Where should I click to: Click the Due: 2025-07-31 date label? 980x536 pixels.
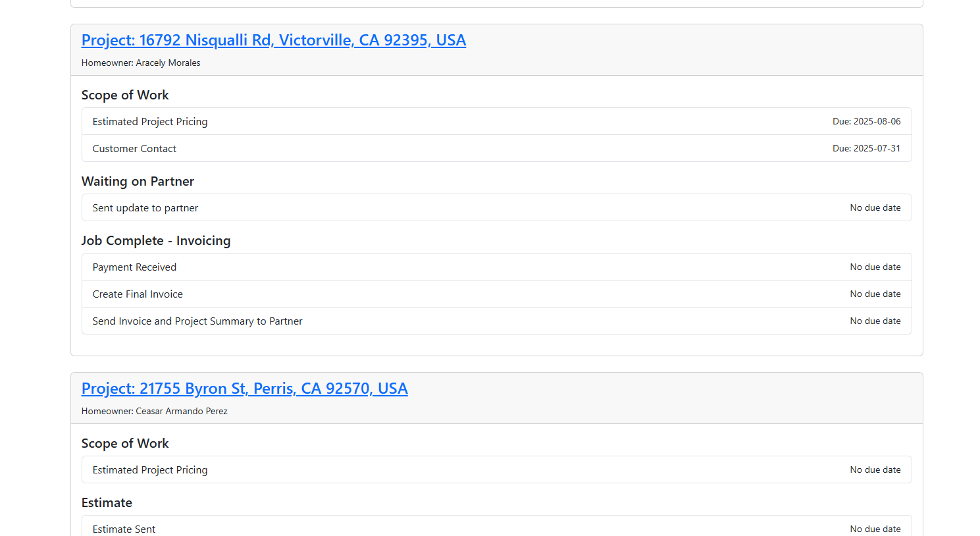tap(866, 149)
